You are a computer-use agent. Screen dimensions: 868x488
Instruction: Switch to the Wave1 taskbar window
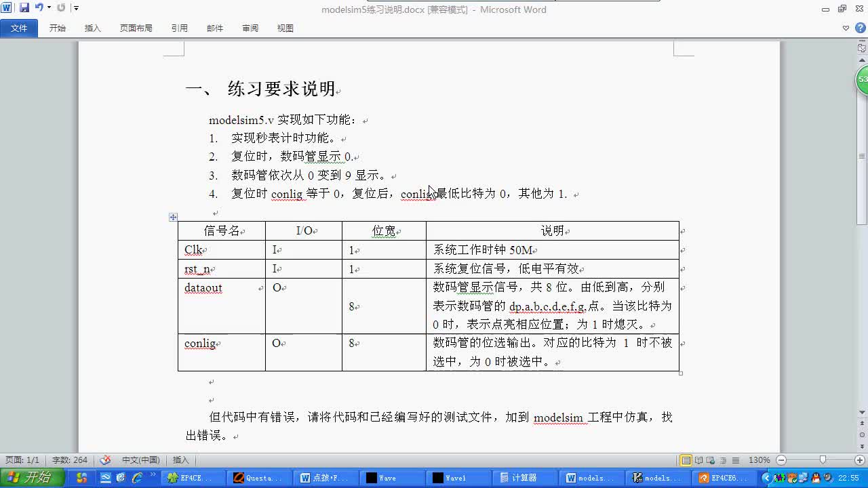coord(458,478)
